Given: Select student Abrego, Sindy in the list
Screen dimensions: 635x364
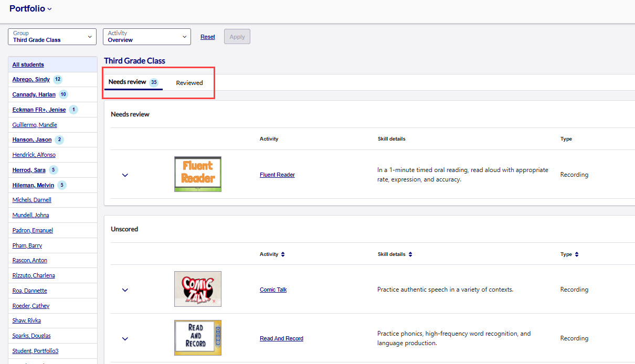Looking at the screenshot, I should 31,80.
